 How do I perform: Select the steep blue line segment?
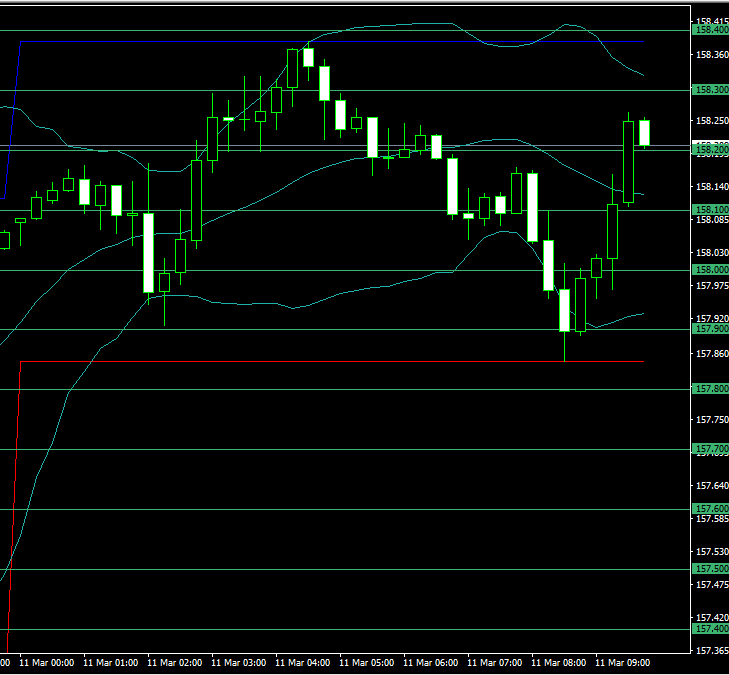pyautogui.click(x=11, y=118)
